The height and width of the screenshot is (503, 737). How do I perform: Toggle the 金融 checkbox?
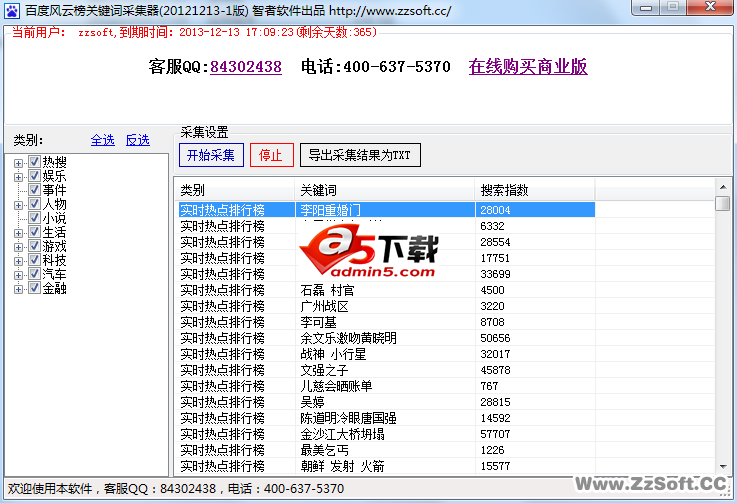(34, 288)
